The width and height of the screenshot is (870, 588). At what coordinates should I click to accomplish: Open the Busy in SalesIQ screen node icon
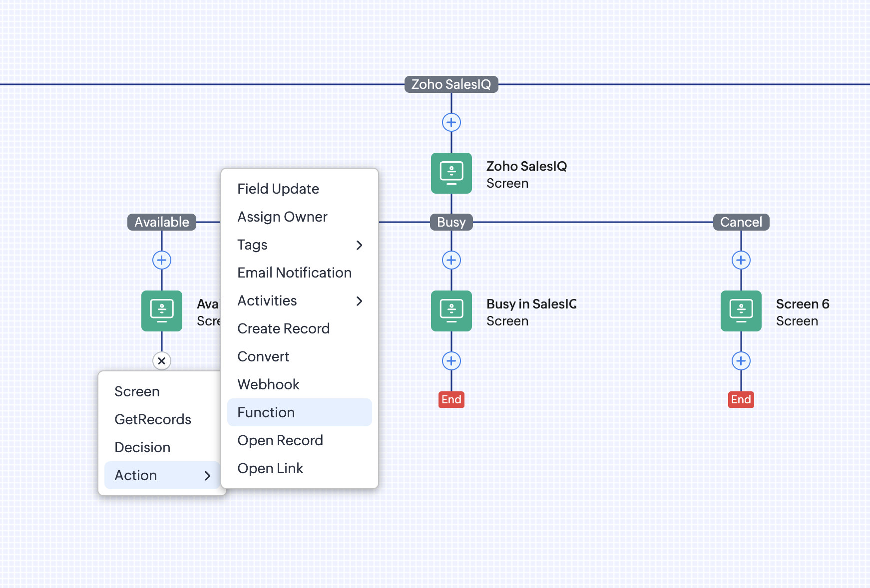[451, 311]
